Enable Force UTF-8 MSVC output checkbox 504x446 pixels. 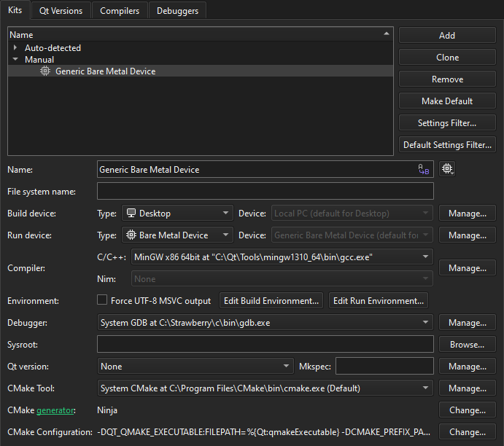coord(103,300)
